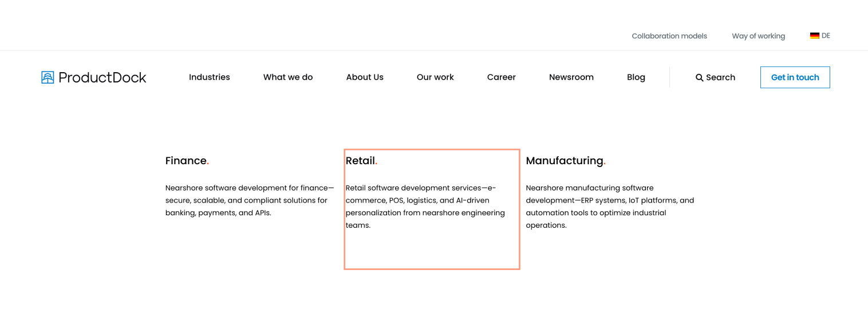Select the Finance industry heading
Screen dimensions: 868x325
point(186,161)
